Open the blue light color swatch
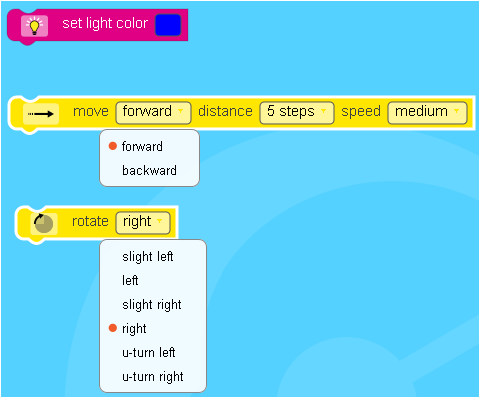Screen dimensions: 479x397 pyautogui.click(x=168, y=25)
